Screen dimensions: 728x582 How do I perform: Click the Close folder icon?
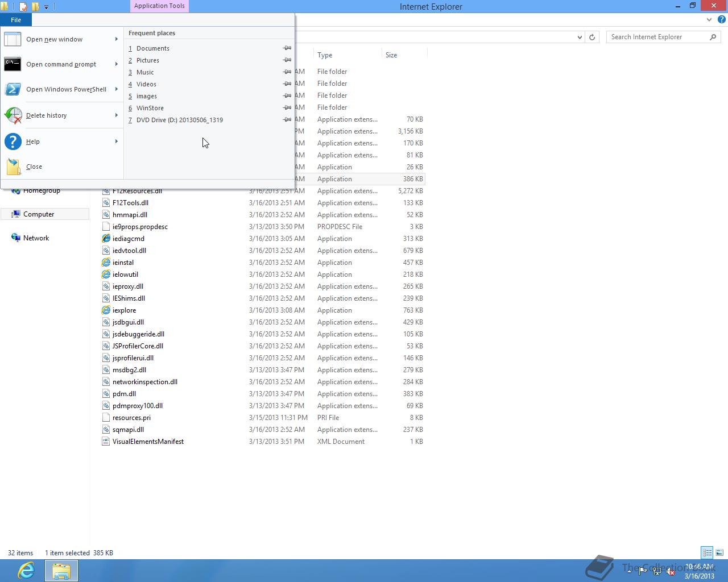click(x=13, y=167)
